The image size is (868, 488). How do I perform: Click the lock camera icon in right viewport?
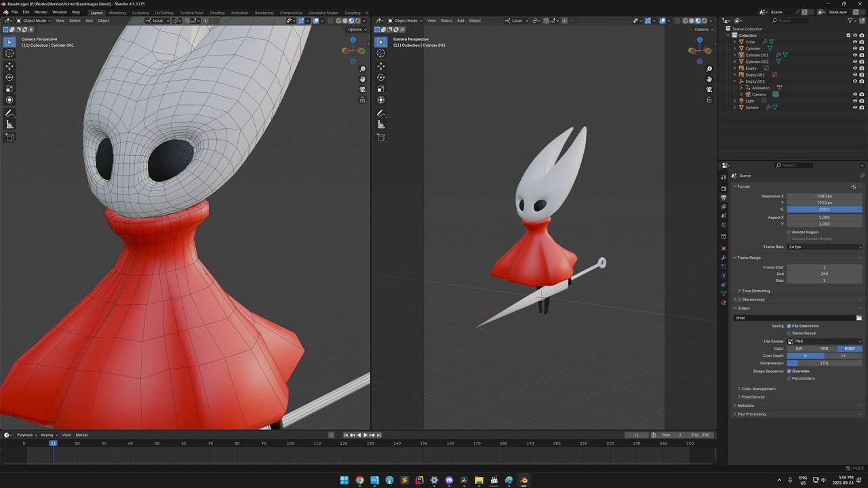pos(709,100)
